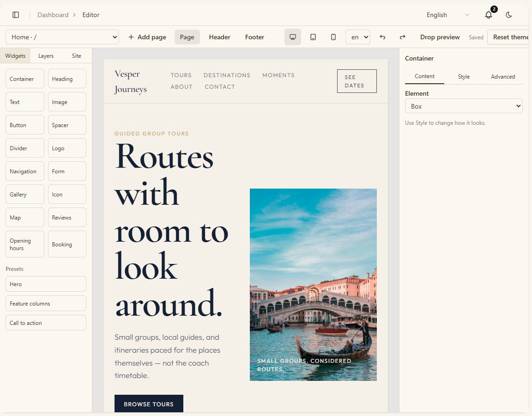
Task: Click DESTINATIONS in the site navigation
Action: tap(227, 75)
